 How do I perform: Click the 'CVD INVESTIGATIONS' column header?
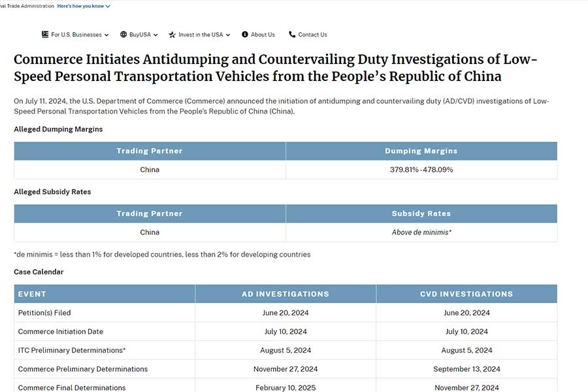tap(466, 294)
